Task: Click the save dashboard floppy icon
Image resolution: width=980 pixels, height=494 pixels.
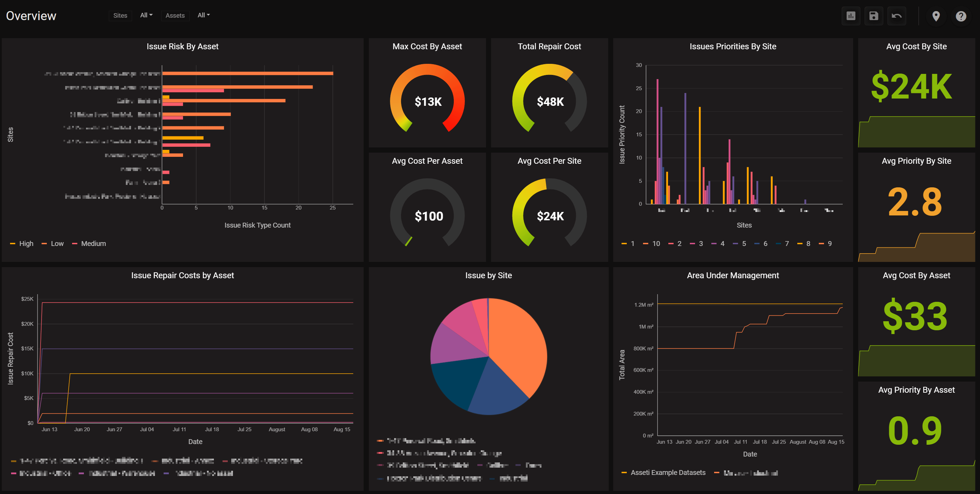Action: [x=874, y=16]
